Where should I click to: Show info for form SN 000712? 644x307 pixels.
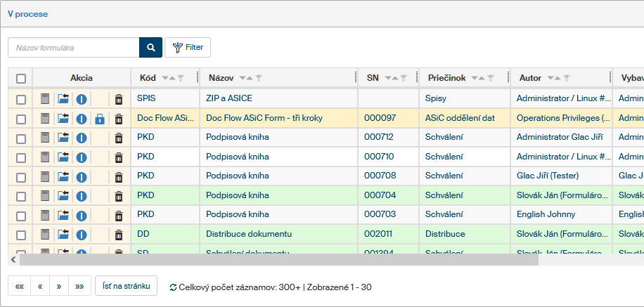click(x=82, y=138)
